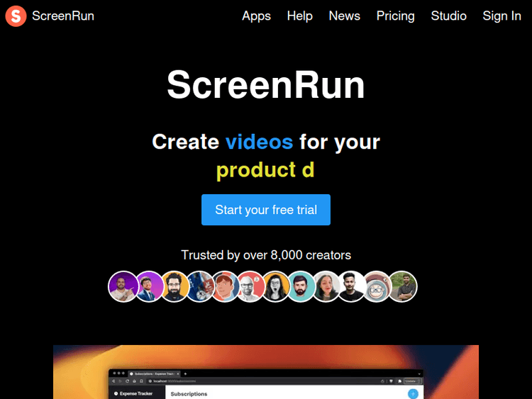Go to the News section

coord(344,16)
